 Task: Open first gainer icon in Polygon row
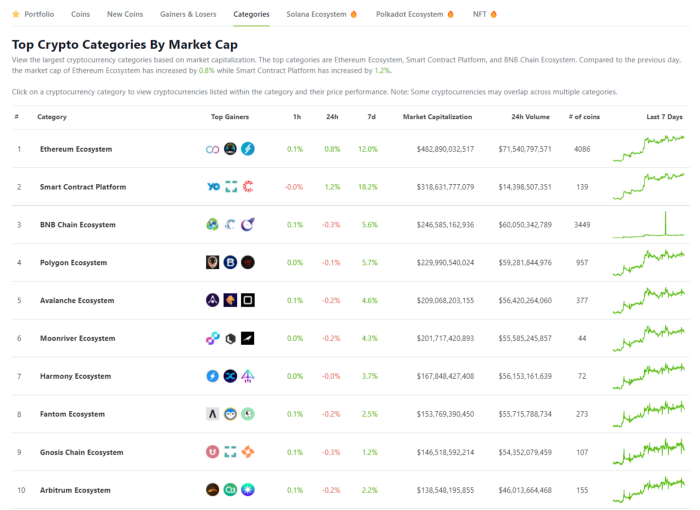[212, 263]
